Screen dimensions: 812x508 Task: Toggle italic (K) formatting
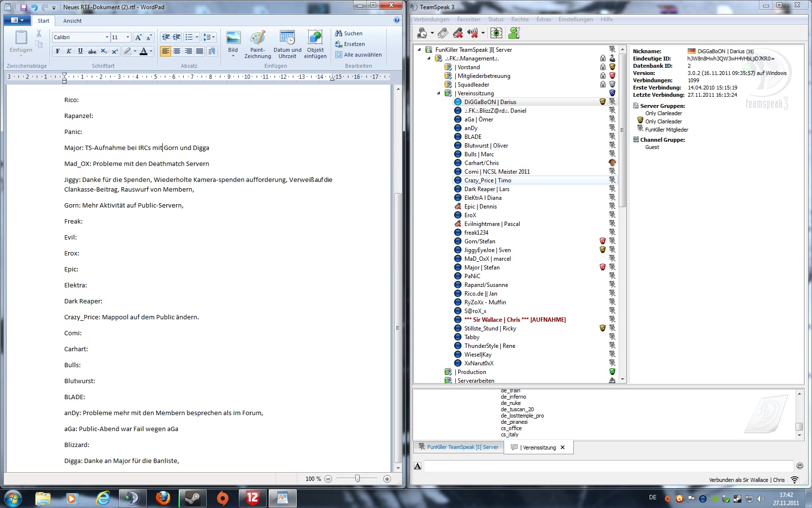69,51
